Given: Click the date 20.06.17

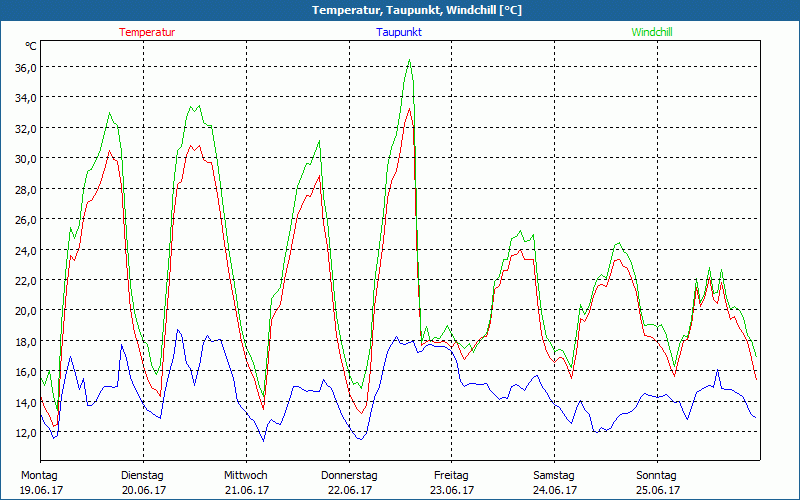Looking at the screenshot, I should [144, 490].
